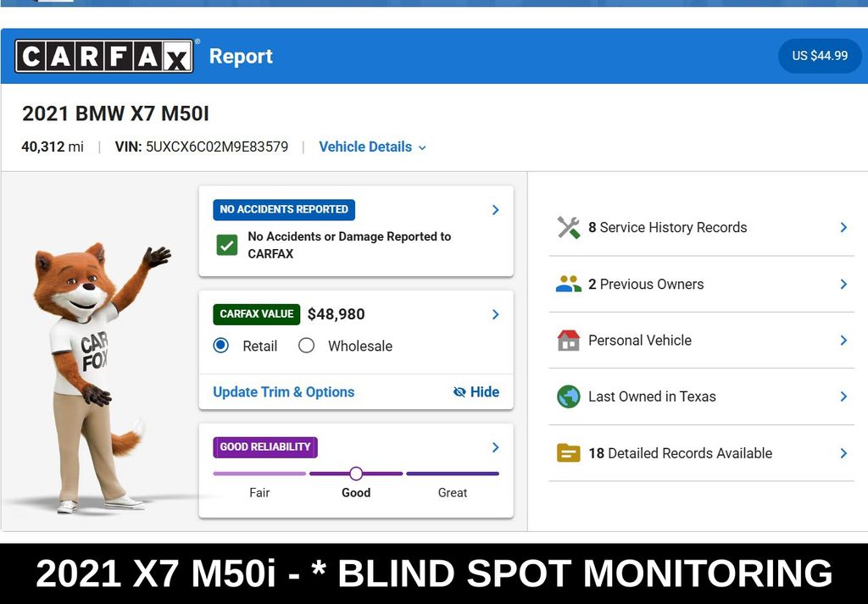The image size is (868, 604).
Task: Click the US $44.99 price button
Action: point(820,56)
